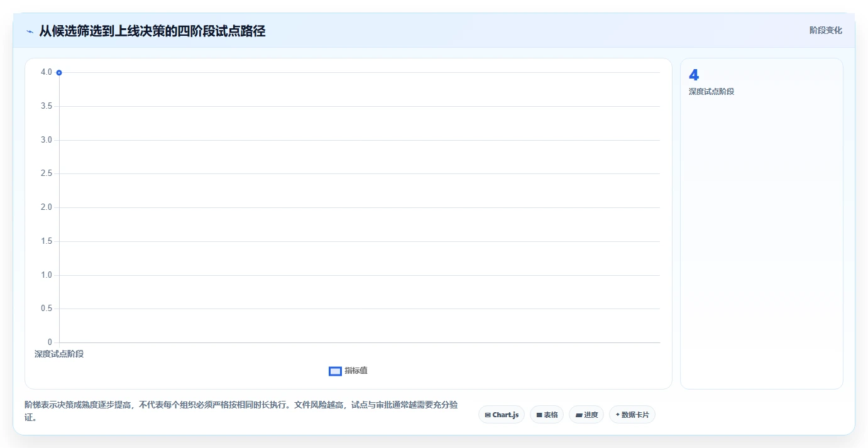
Task: Click the y-axis tick label 2.0
Action: [x=47, y=207]
